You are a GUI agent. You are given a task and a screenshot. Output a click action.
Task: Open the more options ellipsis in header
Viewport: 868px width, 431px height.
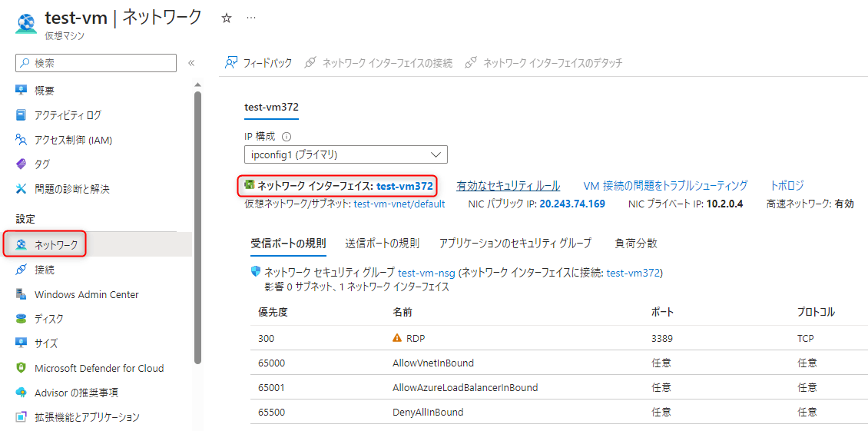(x=250, y=18)
